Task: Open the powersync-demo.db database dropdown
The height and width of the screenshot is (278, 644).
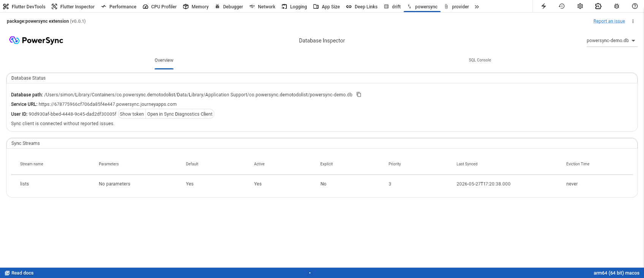Action: [x=612, y=41]
